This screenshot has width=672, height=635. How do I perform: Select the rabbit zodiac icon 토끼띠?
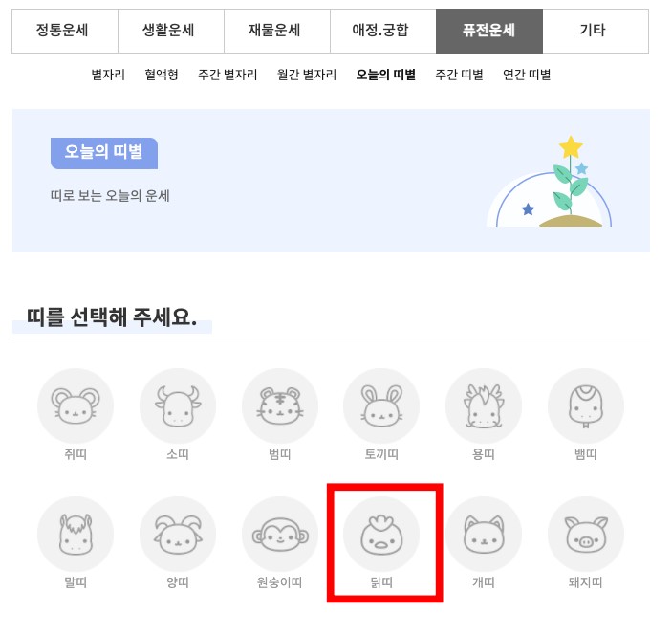click(381, 405)
